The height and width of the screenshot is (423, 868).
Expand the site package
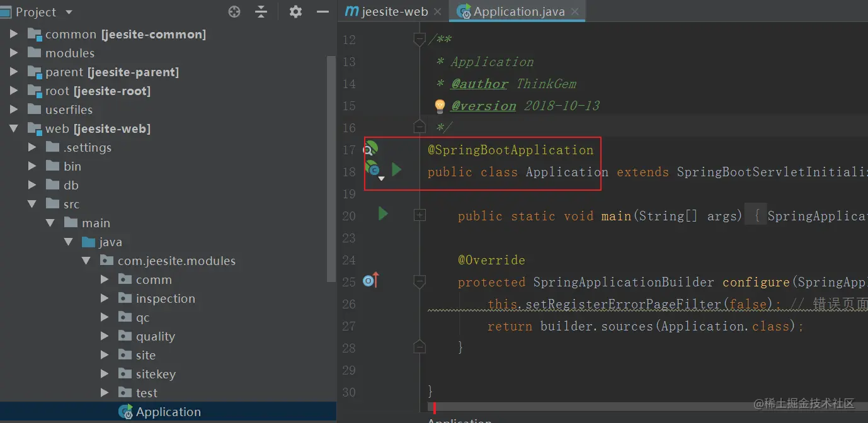tap(105, 355)
